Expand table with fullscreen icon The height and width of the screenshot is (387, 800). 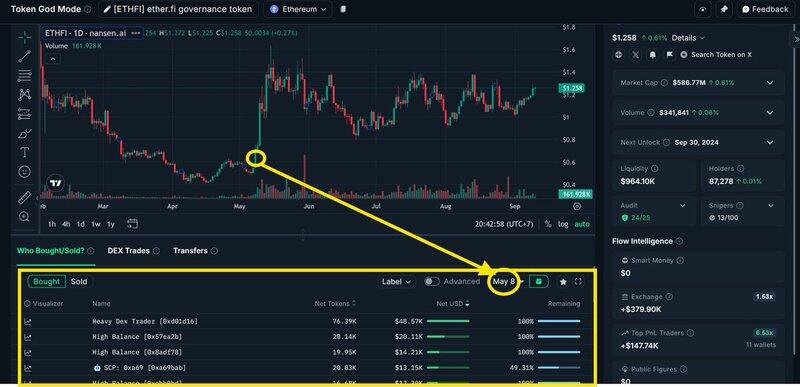[578, 281]
